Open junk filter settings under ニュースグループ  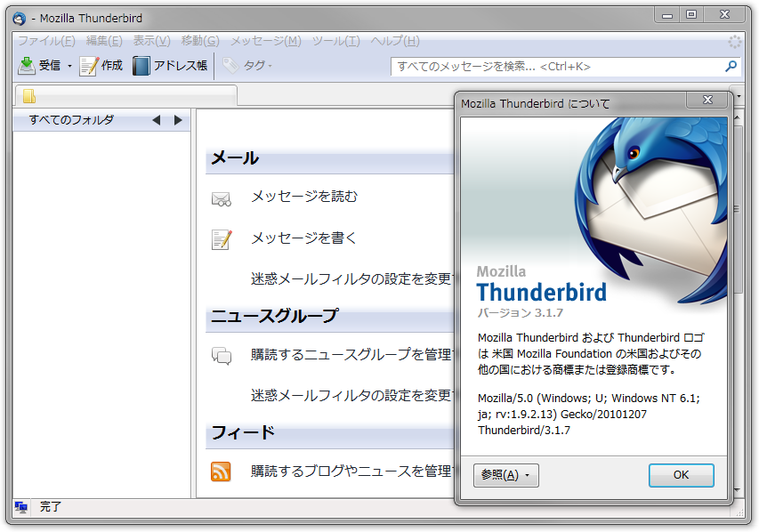coord(351,396)
